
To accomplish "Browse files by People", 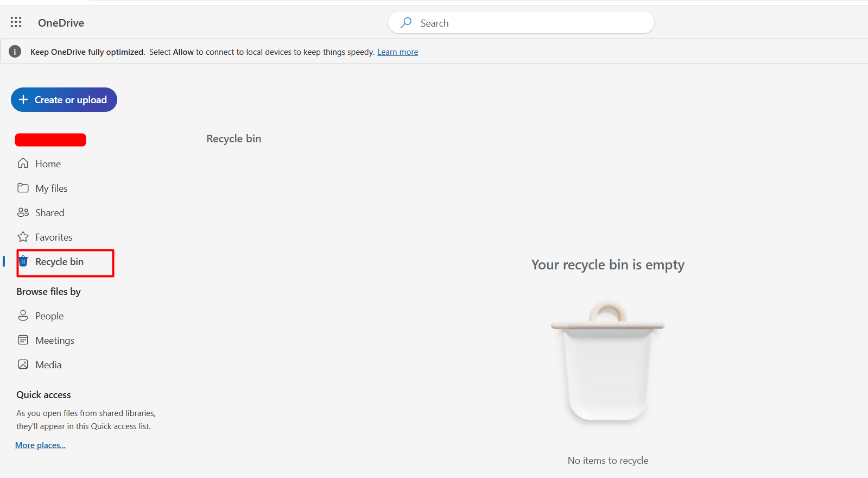I will [x=49, y=316].
